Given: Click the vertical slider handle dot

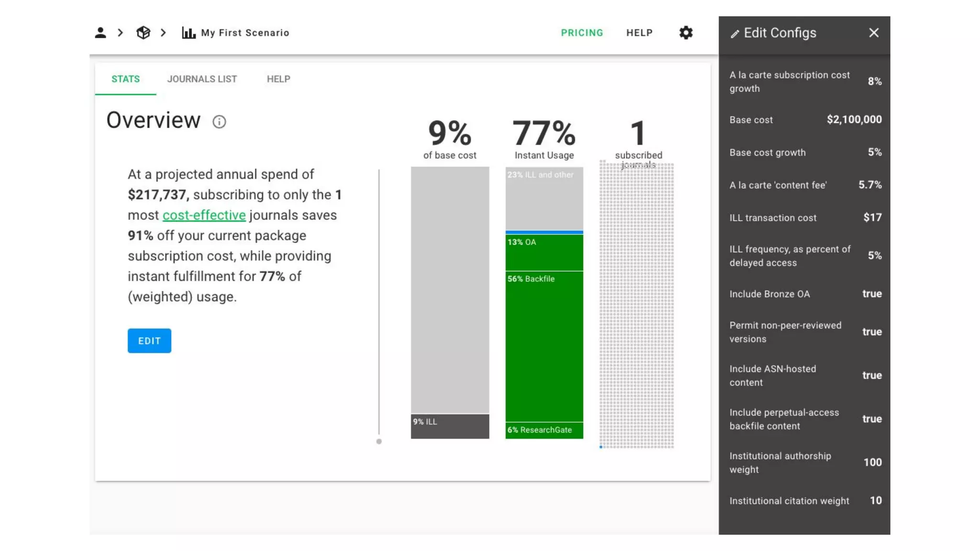Looking at the screenshot, I should [379, 441].
